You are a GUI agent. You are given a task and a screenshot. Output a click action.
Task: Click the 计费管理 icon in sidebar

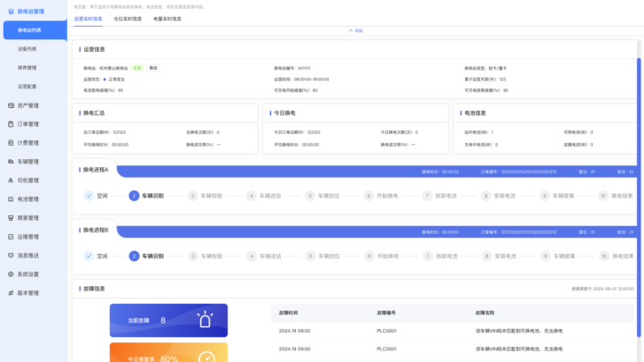click(10, 143)
